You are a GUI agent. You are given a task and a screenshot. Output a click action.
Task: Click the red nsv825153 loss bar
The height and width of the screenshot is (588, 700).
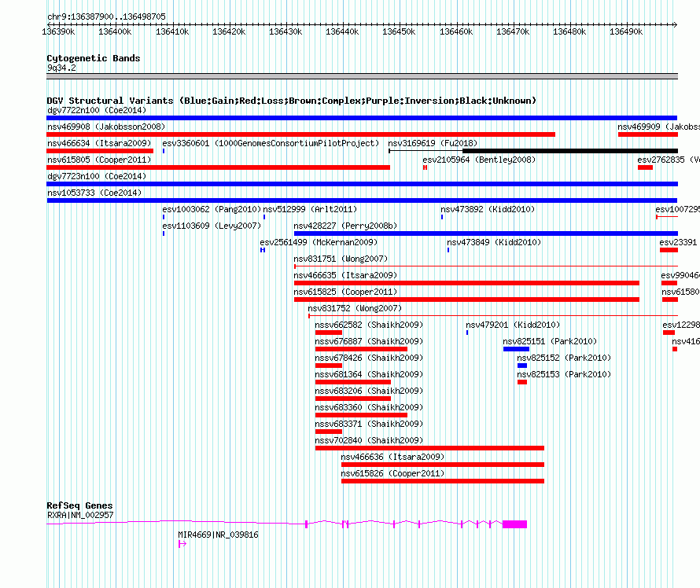tap(522, 382)
